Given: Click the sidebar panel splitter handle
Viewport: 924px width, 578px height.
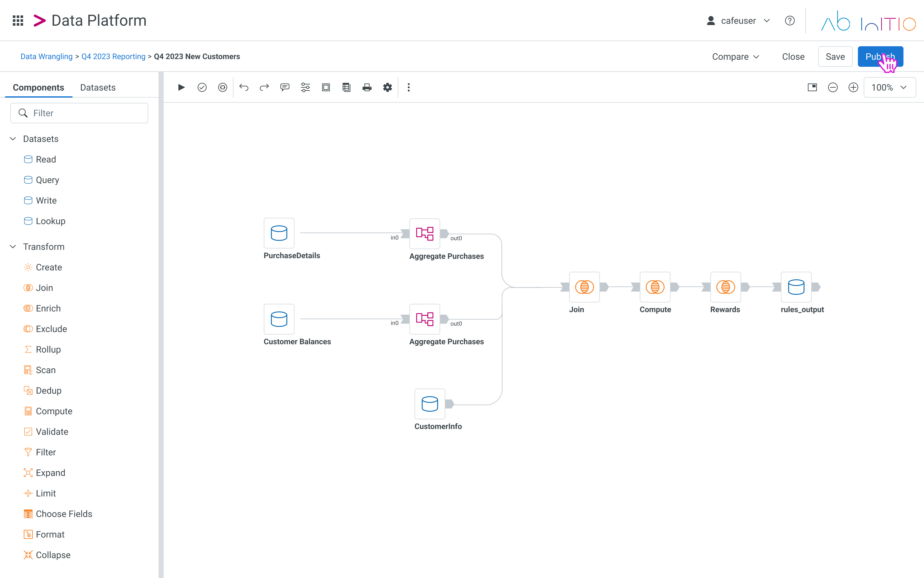Looking at the screenshot, I should pyautogui.click(x=161, y=325).
